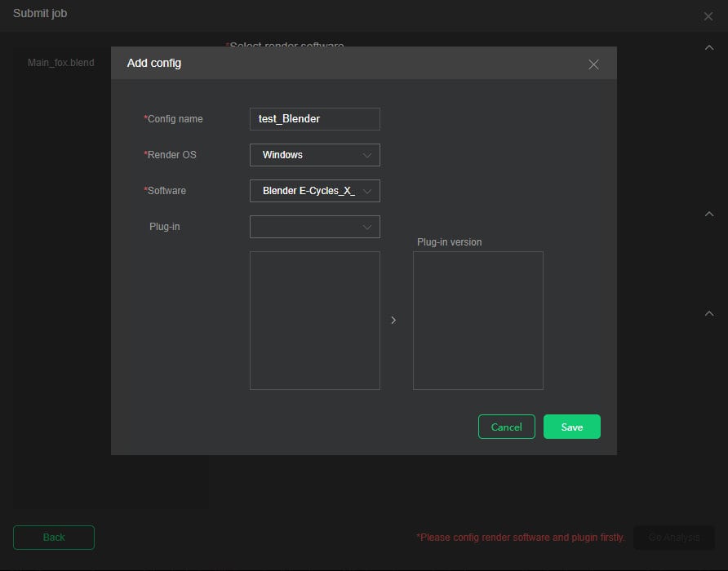Click the Config name label

coord(173,119)
